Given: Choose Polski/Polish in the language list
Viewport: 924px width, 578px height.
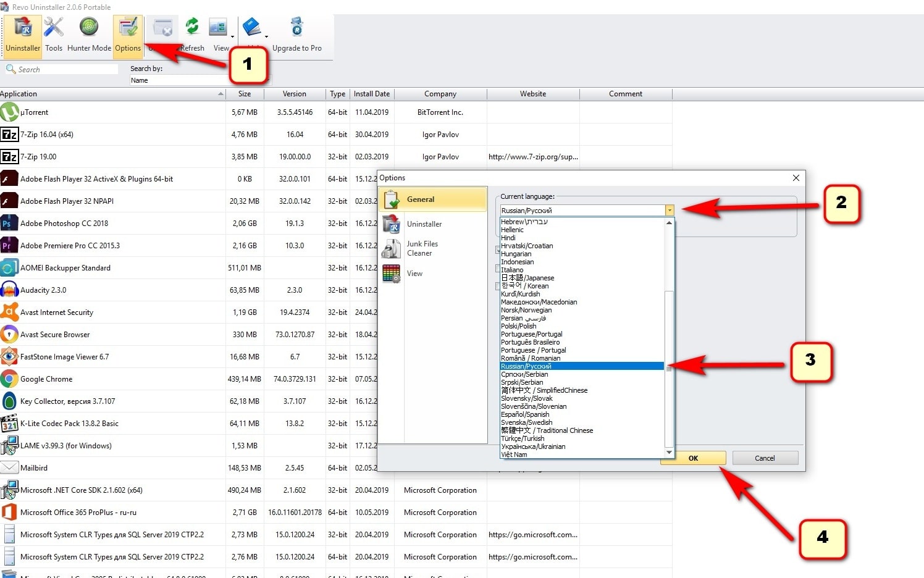Looking at the screenshot, I should point(519,326).
